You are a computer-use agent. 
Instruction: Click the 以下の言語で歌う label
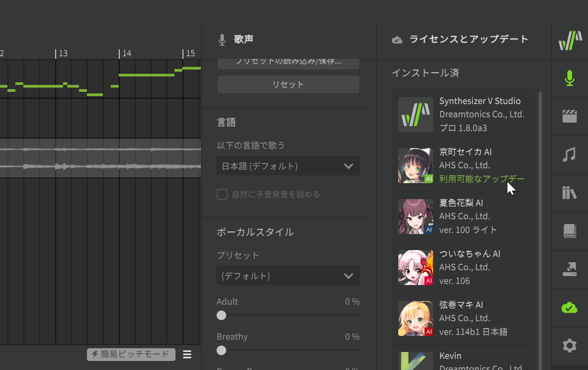(x=250, y=145)
